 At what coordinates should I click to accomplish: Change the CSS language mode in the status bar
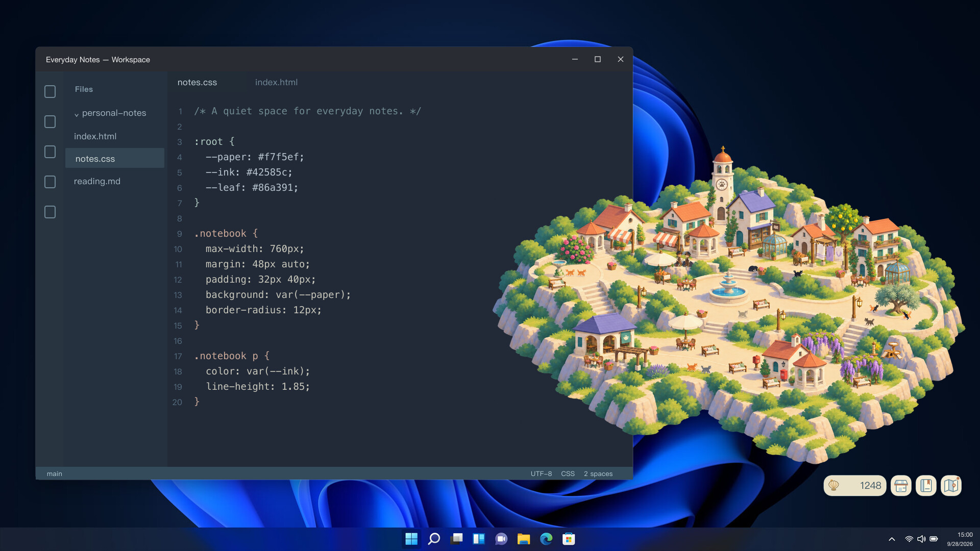click(568, 473)
